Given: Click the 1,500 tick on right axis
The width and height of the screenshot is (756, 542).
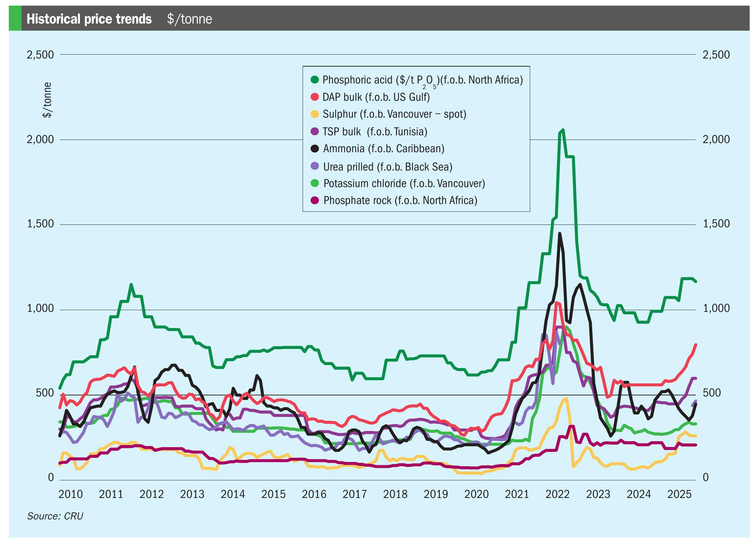Looking at the screenshot, I should 716,224.
